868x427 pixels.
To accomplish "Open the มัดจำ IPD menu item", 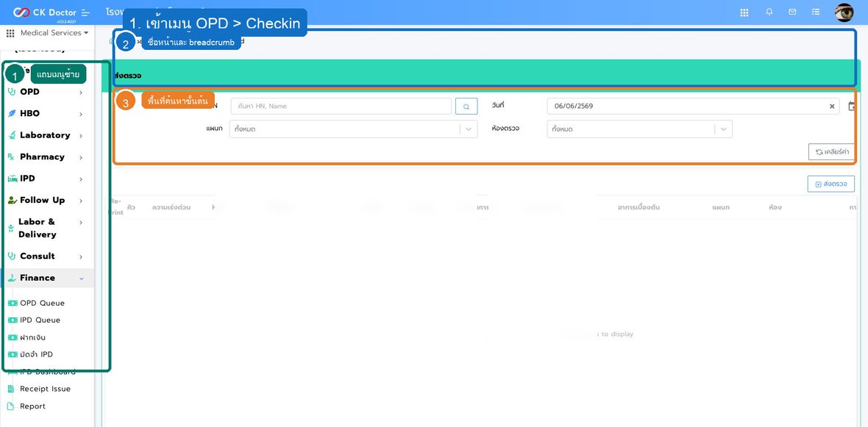I will click(x=37, y=354).
